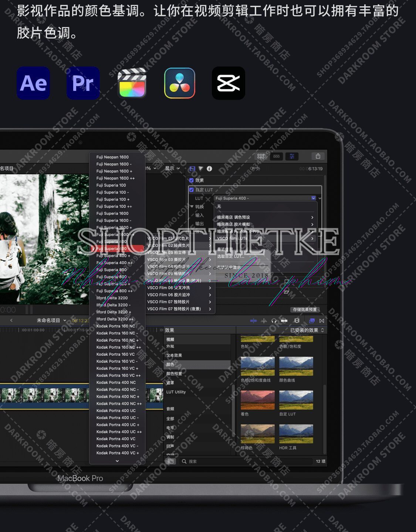Viewport: 416px width, 532px height.
Task: Click the 存储效果预置 button
Action: [x=305, y=310]
